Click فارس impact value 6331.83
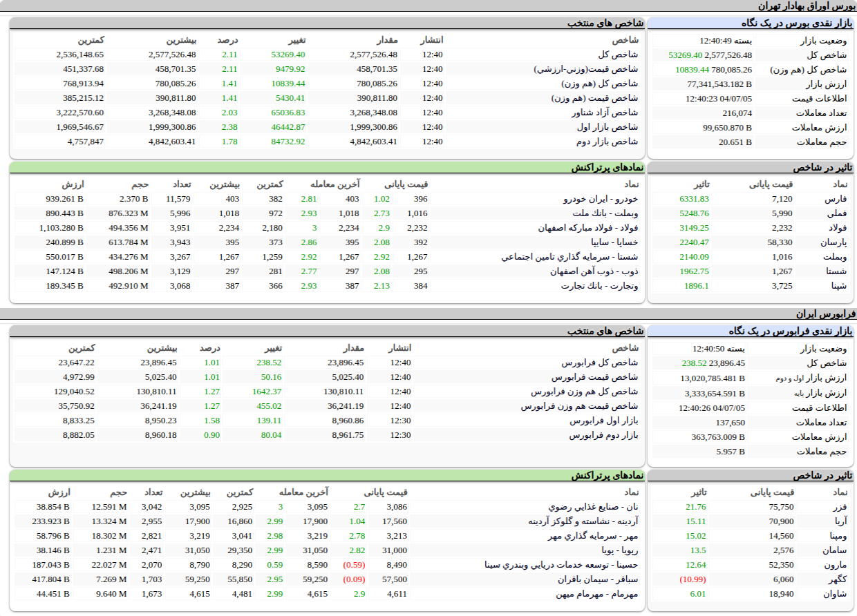Screen dimensions: 857x616 coord(694,199)
